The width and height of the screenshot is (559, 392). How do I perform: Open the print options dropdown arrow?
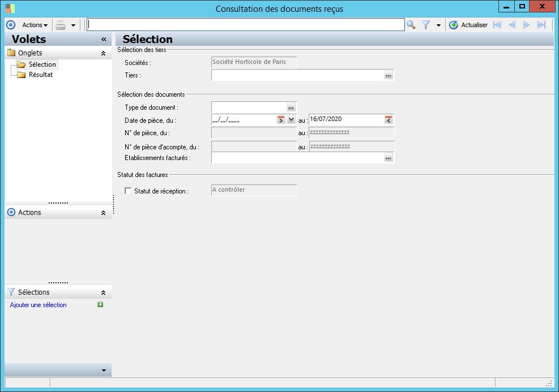[x=73, y=25]
